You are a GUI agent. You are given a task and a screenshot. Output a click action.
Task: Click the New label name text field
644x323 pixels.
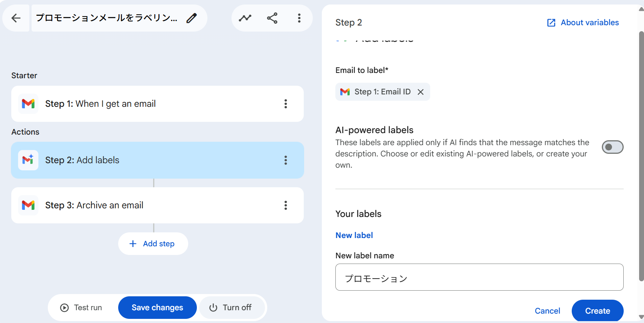coord(479,277)
